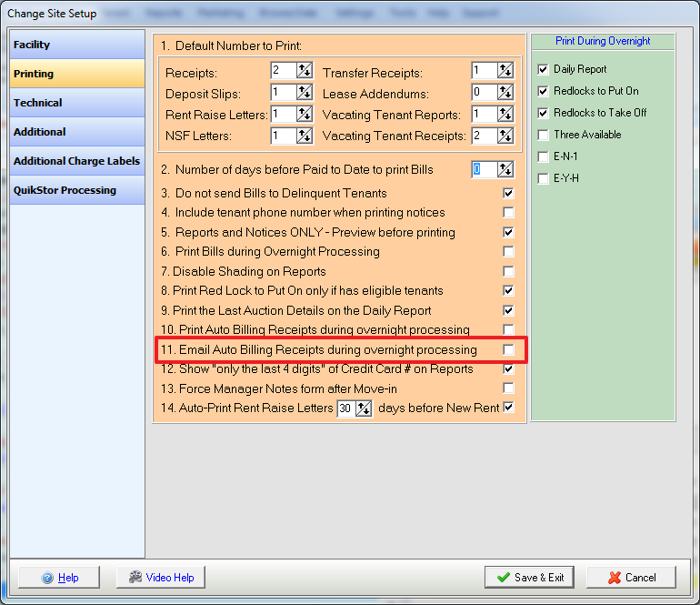
Task: Enable Print Bills during Overnight Processing
Action: pyautogui.click(x=508, y=252)
